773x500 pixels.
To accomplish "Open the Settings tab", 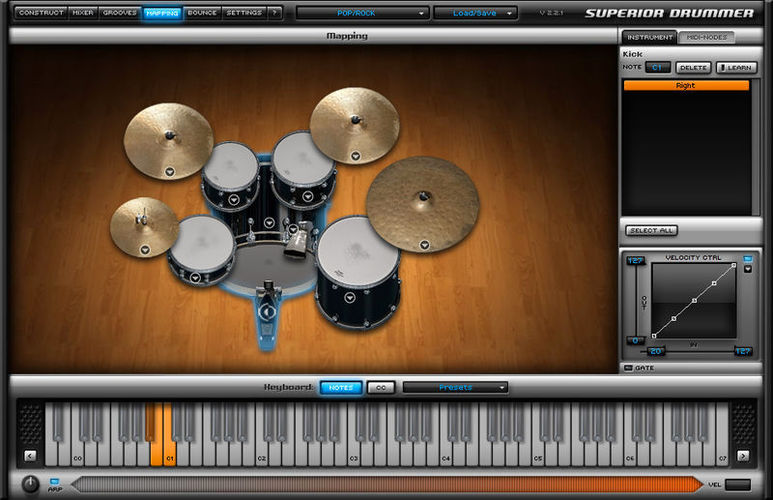I will (244, 13).
